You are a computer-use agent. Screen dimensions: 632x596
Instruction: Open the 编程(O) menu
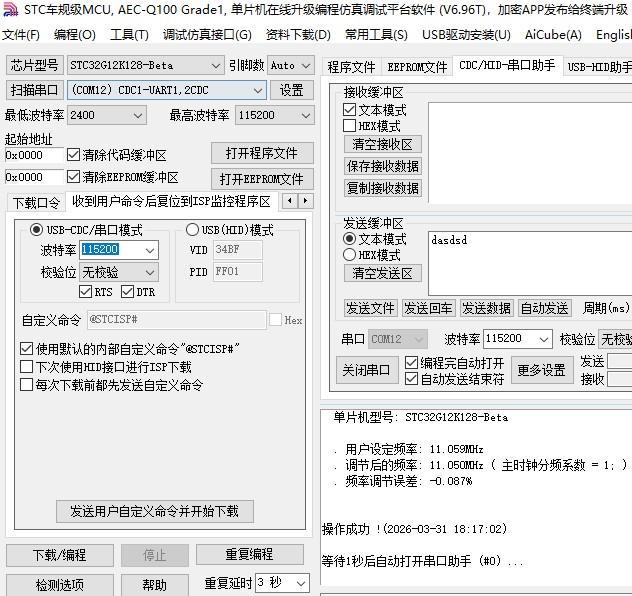click(75, 35)
